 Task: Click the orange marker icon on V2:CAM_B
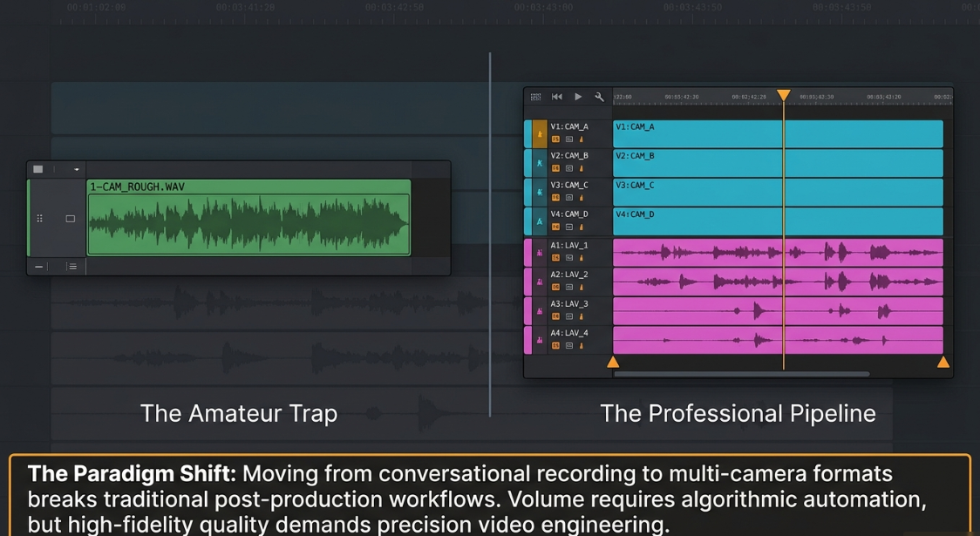582,169
